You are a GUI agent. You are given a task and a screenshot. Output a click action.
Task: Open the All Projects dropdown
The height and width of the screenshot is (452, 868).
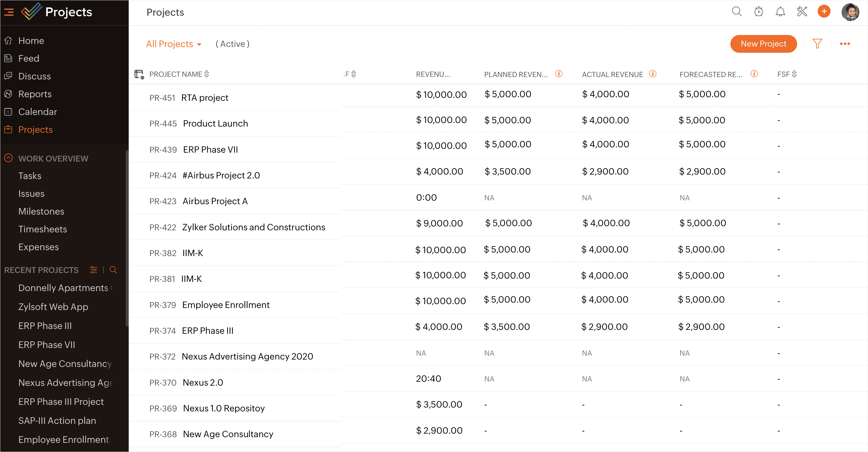pyautogui.click(x=173, y=44)
